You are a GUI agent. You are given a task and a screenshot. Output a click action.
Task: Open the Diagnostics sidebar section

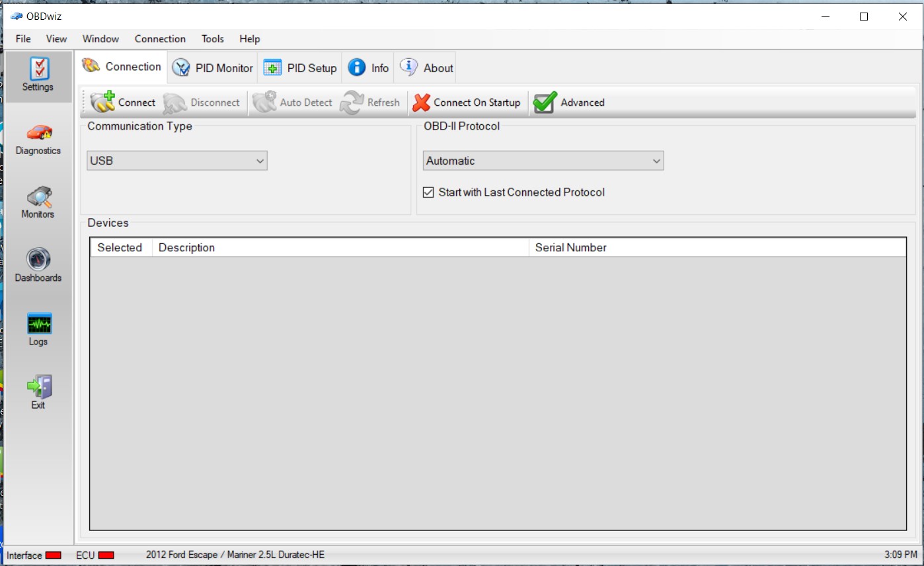pyautogui.click(x=38, y=140)
